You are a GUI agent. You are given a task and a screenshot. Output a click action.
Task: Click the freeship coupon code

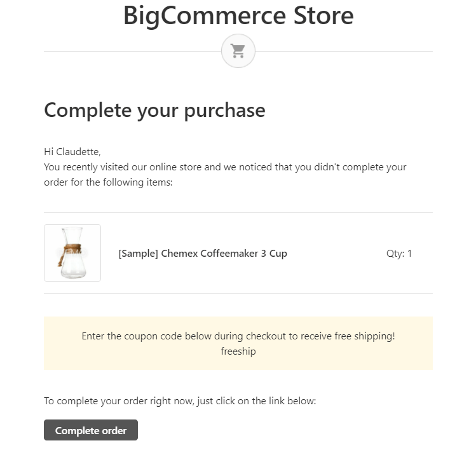coord(238,351)
